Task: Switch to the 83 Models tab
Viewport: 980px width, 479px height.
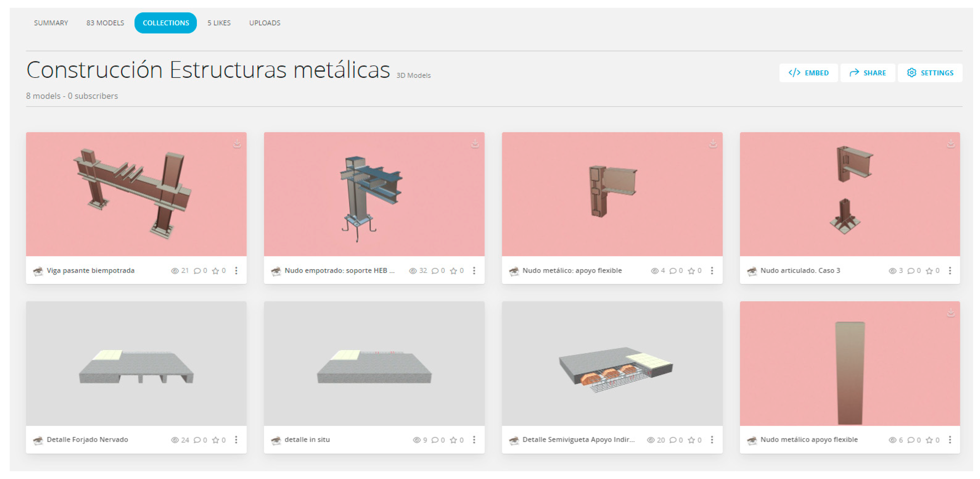Action: (105, 23)
